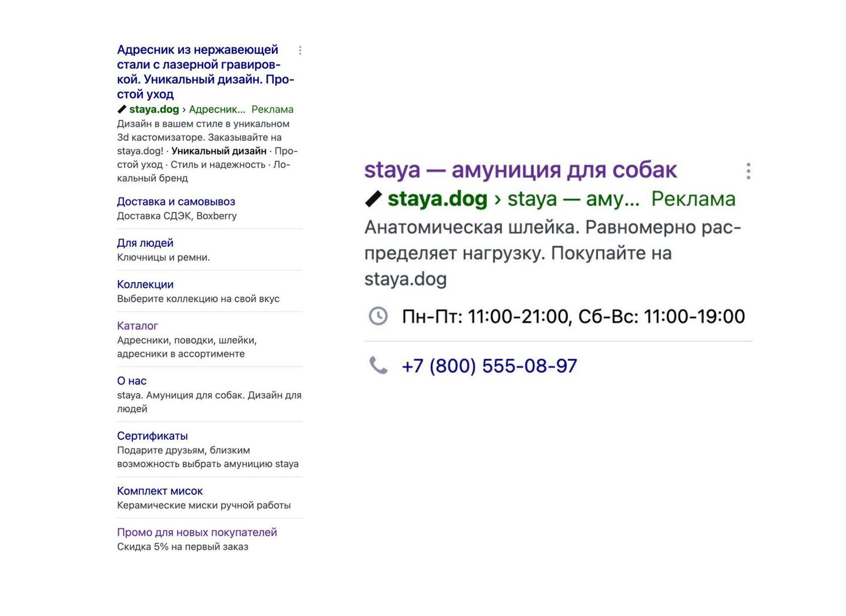Click the Подарите друзьям, близким description

[x=207, y=457]
